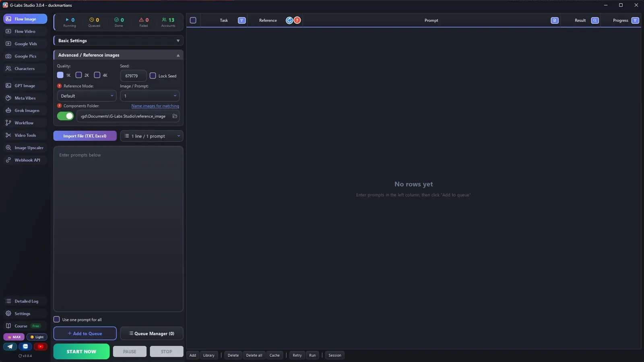Select the 1K quality checkbox
The width and height of the screenshot is (644, 362).
click(60, 75)
